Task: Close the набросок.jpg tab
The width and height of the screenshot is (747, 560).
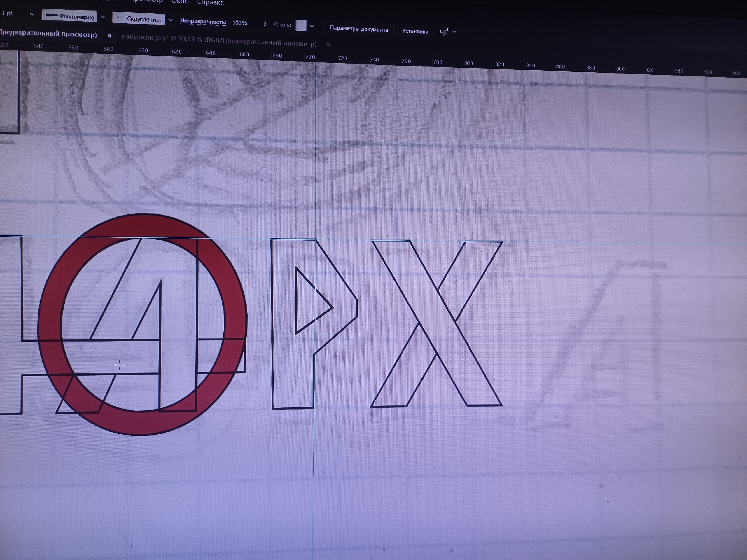Action: click(x=328, y=45)
